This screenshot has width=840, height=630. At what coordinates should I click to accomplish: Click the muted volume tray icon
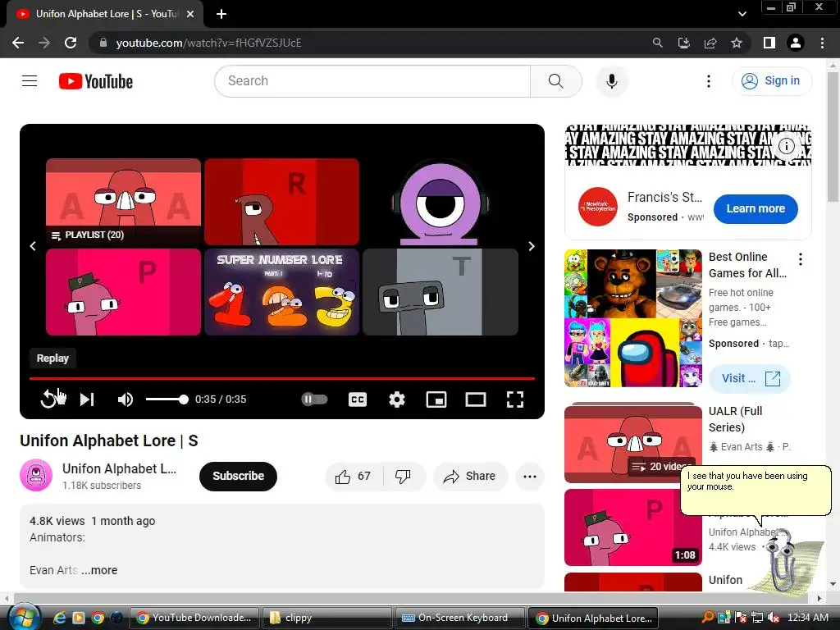(774, 618)
